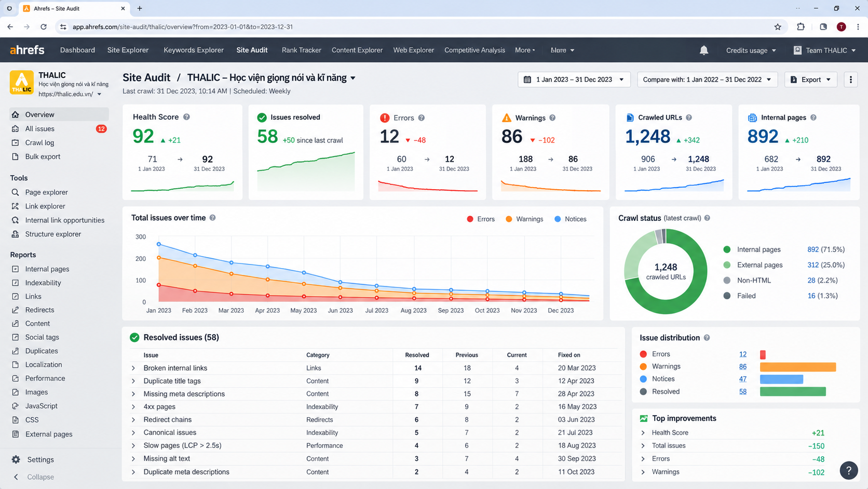Open the three-dot options menu beside Export
Image resolution: width=868 pixels, height=489 pixels.
[x=850, y=80]
